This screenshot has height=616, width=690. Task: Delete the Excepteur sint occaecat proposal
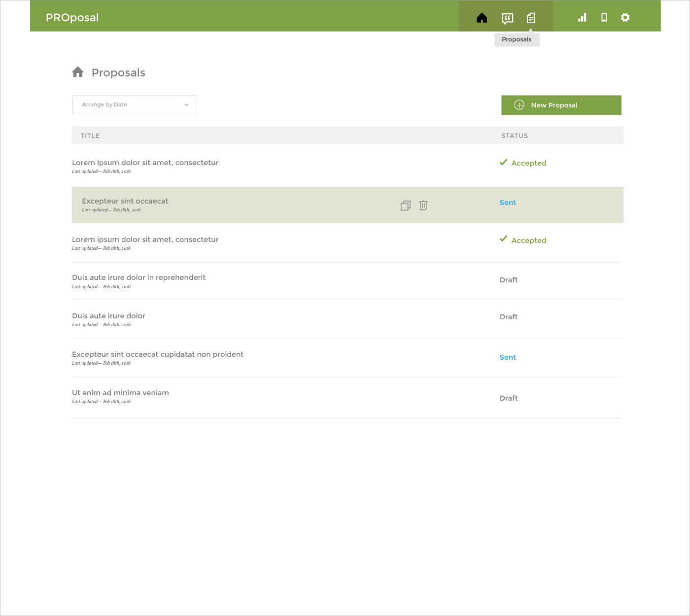(x=423, y=205)
